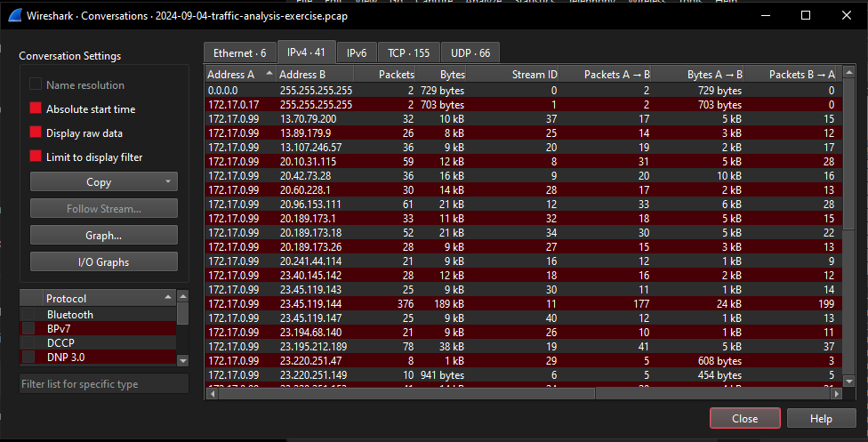The width and height of the screenshot is (868, 442).
Task: Click the Graph... button
Action: 103,235
